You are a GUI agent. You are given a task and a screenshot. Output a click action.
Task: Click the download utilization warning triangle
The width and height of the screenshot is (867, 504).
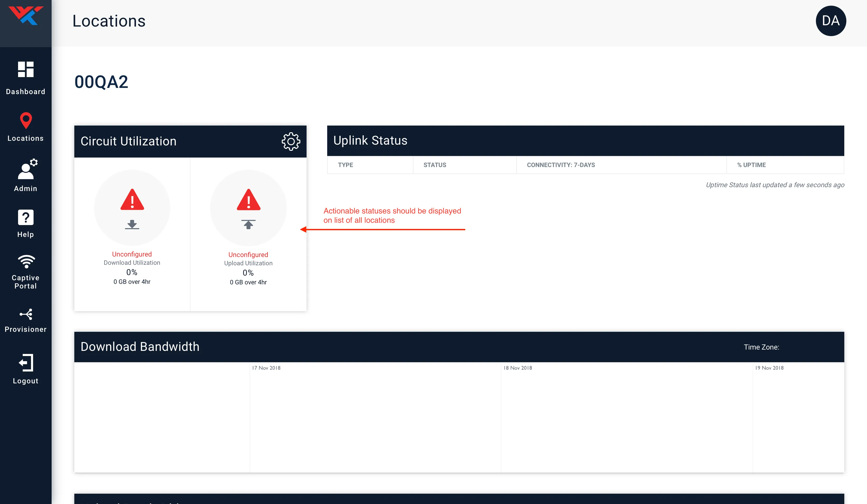pyautogui.click(x=132, y=199)
